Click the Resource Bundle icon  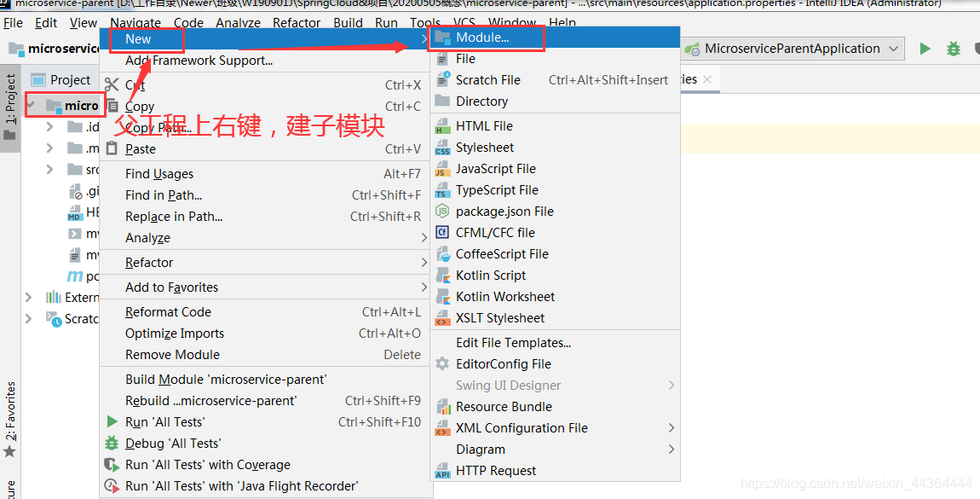coord(442,407)
